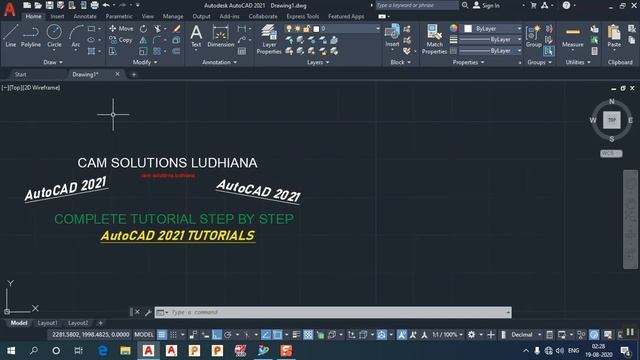Click the Stretch tool in Modify panel
This screenshot has height=360, width=640.
coord(112,51)
